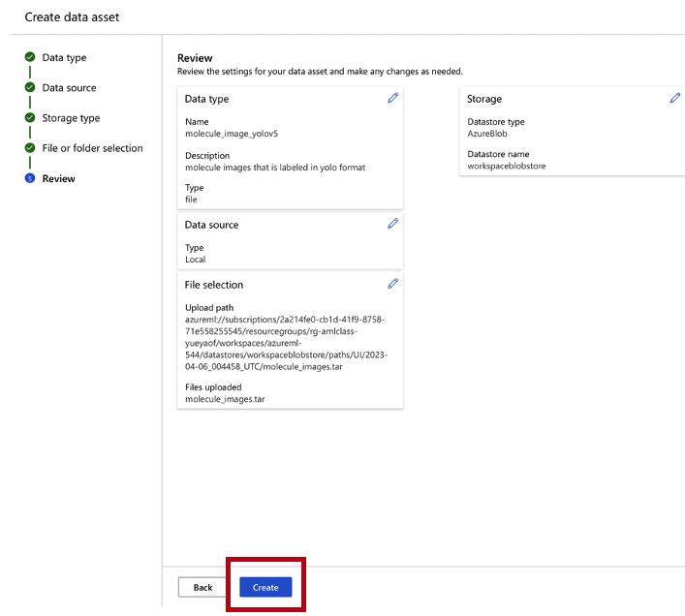The height and width of the screenshot is (616, 685).
Task: Click the green checkmark beside Data type step
Action: [x=30, y=57]
